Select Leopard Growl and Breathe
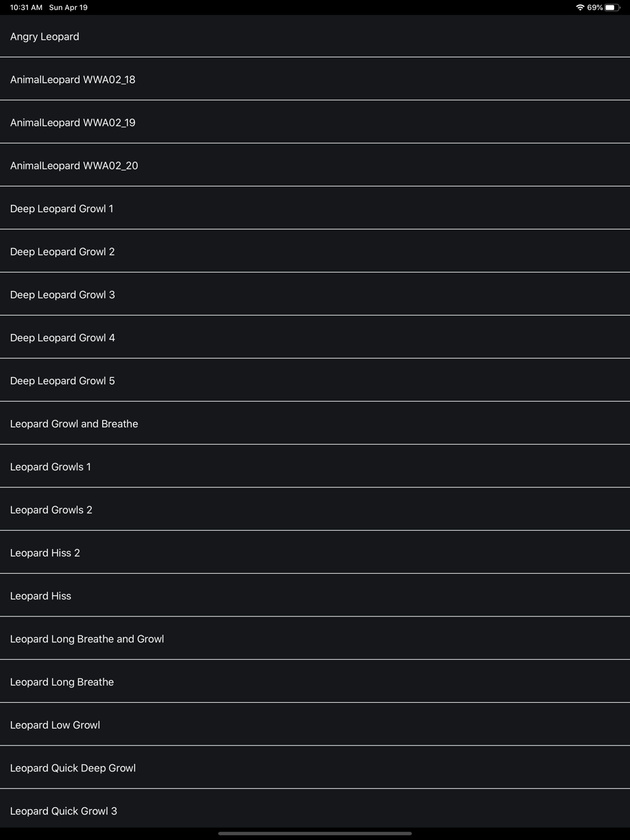 point(315,423)
